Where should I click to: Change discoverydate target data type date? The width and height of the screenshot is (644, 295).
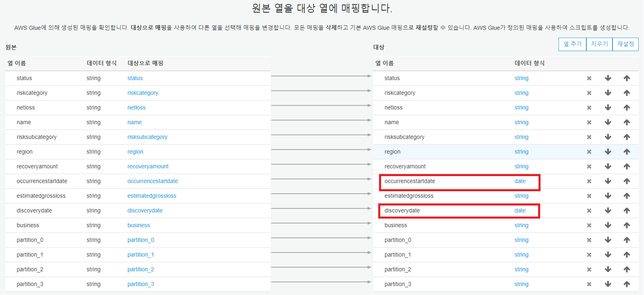pos(520,211)
